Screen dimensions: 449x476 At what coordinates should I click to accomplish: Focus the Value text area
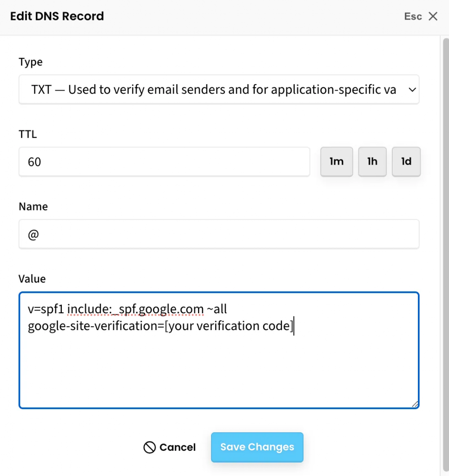[218, 367]
